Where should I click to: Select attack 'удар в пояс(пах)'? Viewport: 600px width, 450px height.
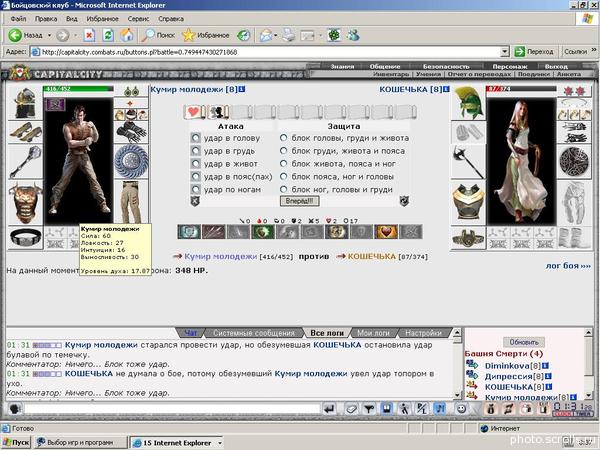coord(195,176)
